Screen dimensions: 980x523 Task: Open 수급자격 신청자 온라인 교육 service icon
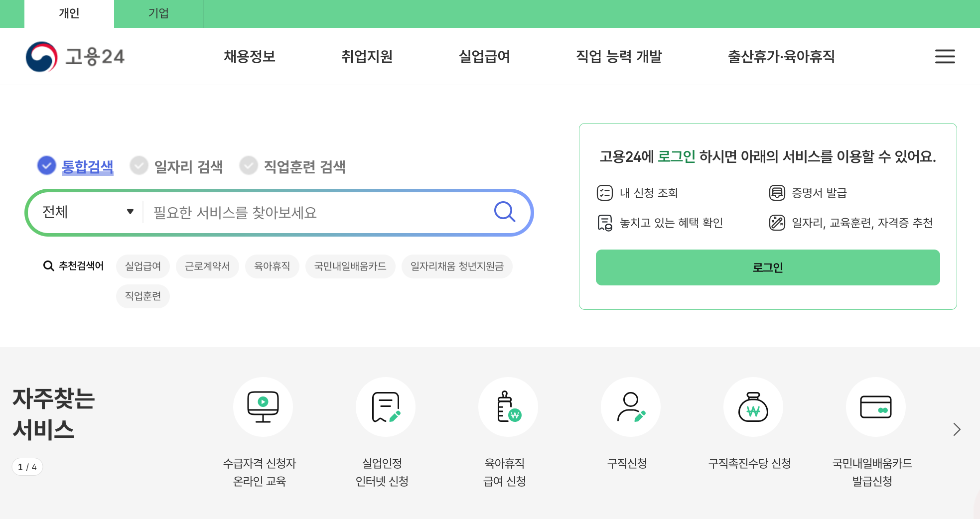point(263,407)
